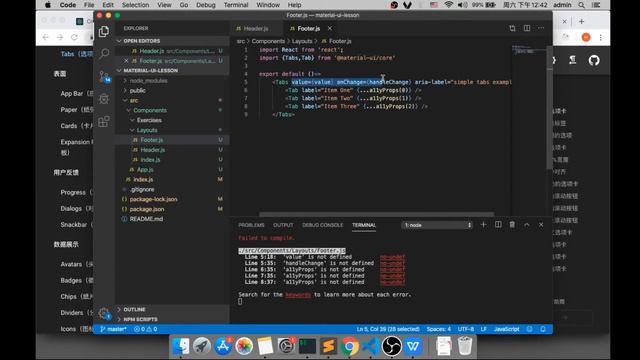
Task: Open the Debug menu in menu bar
Action: [206, 5]
